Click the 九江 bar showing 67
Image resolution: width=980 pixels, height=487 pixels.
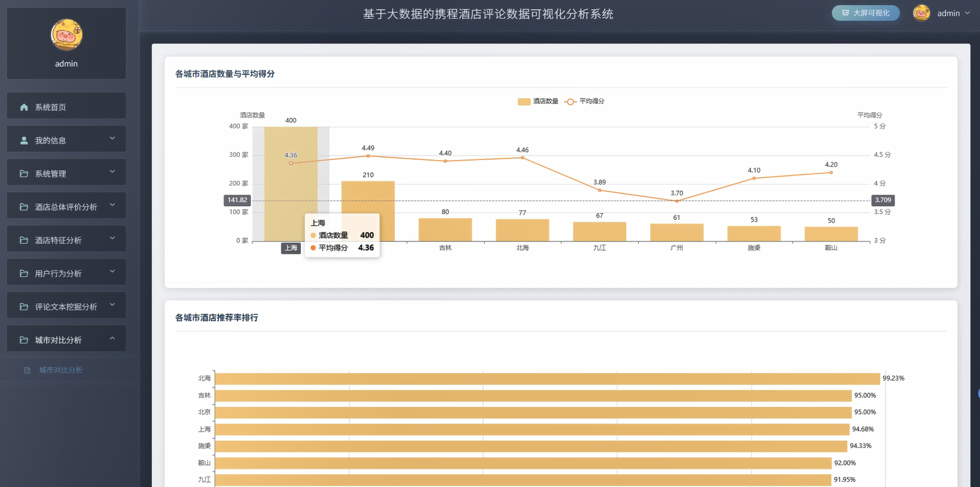[600, 232]
